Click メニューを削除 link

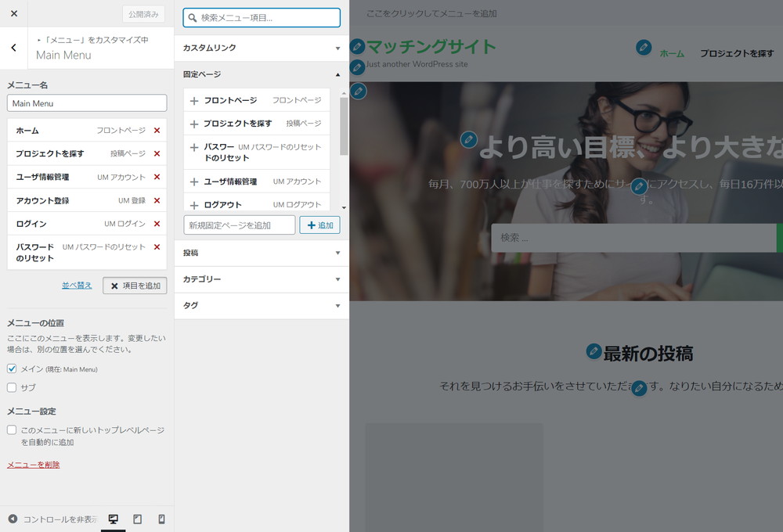pyautogui.click(x=34, y=465)
